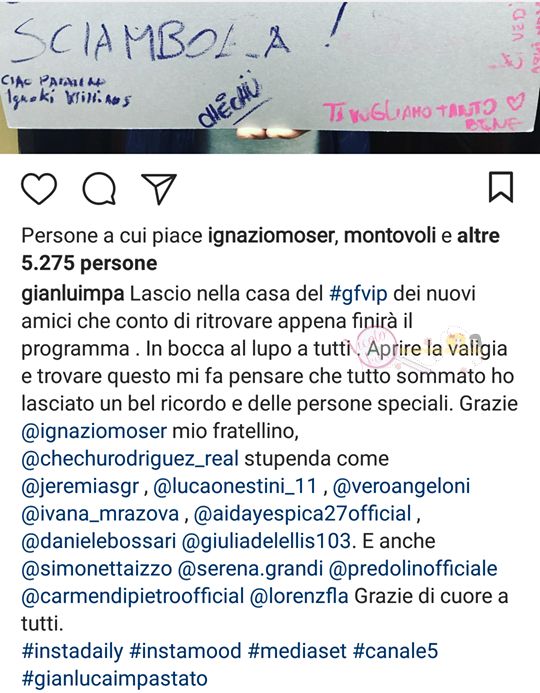Open @giuliadelellis103 mention
The image size is (540, 693).
click(266, 541)
